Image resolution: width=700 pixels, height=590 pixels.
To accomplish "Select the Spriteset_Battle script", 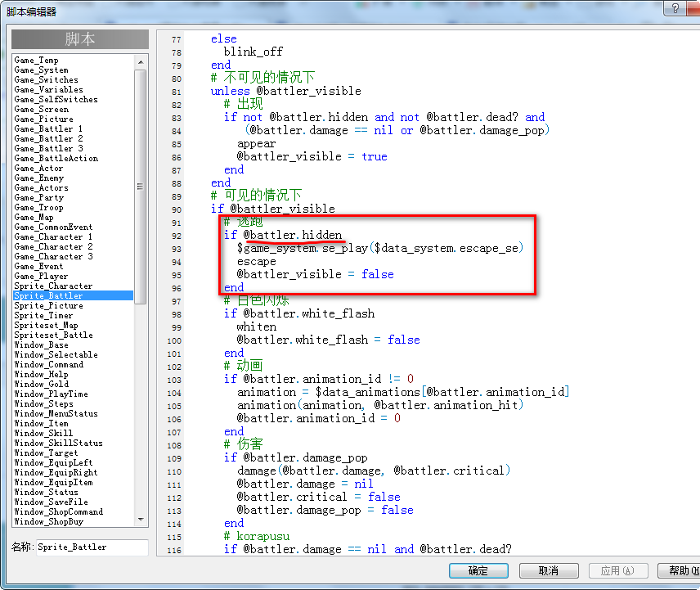I will pyautogui.click(x=54, y=335).
